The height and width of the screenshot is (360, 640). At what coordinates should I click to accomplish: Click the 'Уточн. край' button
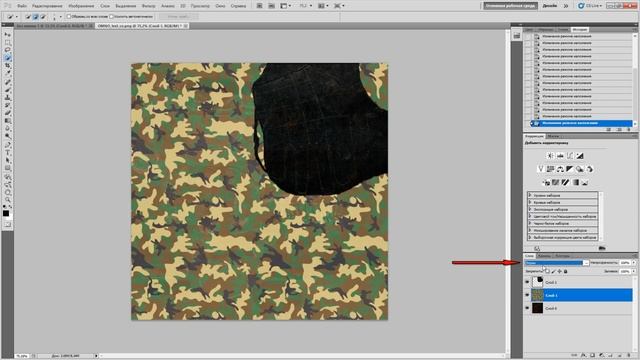(178, 17)
